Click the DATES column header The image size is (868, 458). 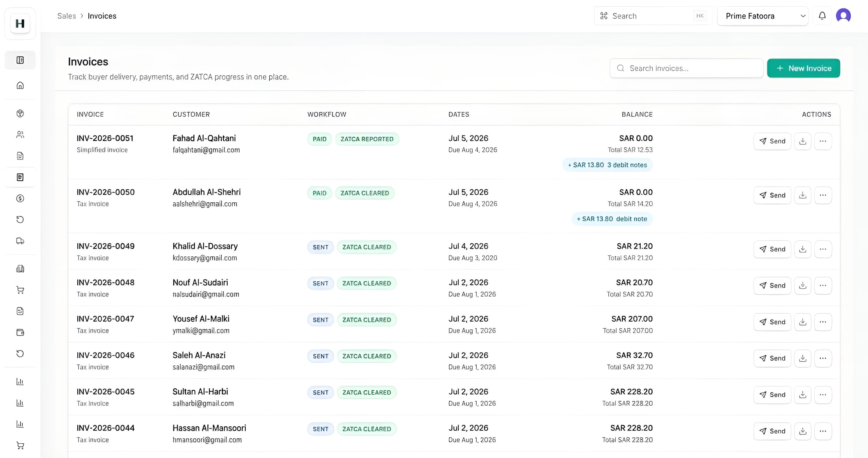pyautogui.click(x=459, y=114)
